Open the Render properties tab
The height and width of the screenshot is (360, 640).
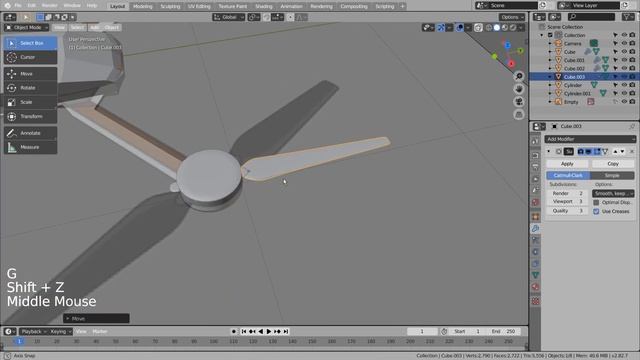536,156
